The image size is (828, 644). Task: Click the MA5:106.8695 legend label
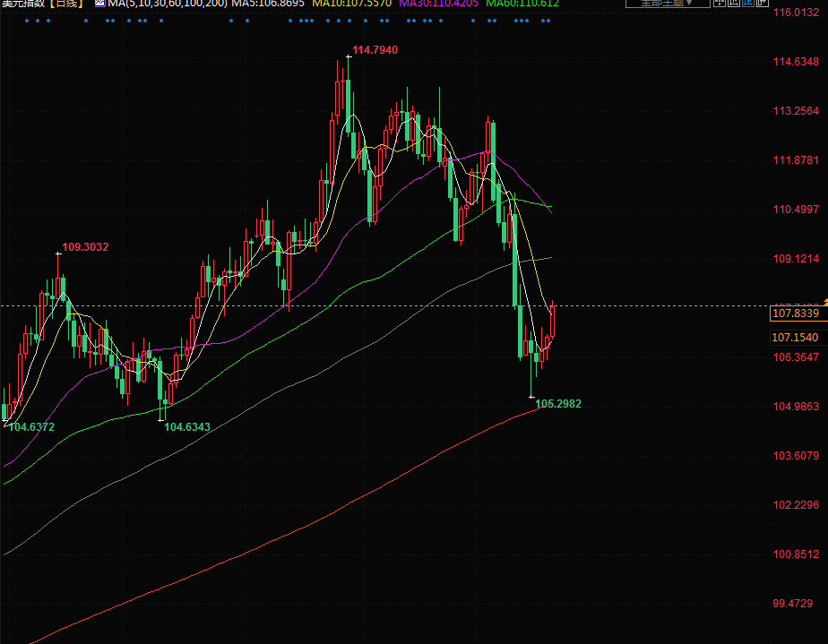[x=268, y=4]
